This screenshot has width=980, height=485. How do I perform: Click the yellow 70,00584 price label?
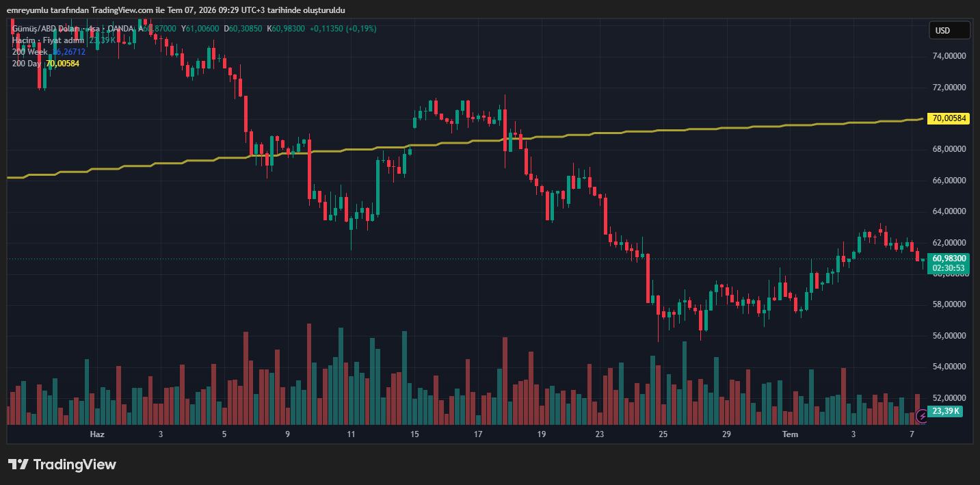click(x=949, y=118)
